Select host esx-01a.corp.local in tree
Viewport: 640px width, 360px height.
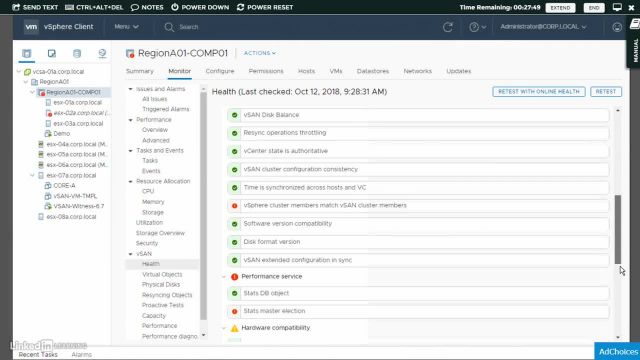tap(77, 102)
